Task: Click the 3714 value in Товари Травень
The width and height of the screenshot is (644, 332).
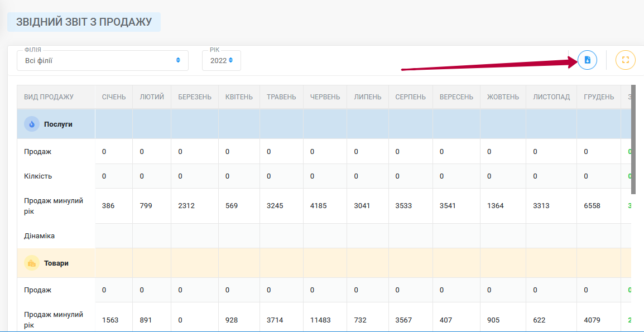Action: [275, 320]
